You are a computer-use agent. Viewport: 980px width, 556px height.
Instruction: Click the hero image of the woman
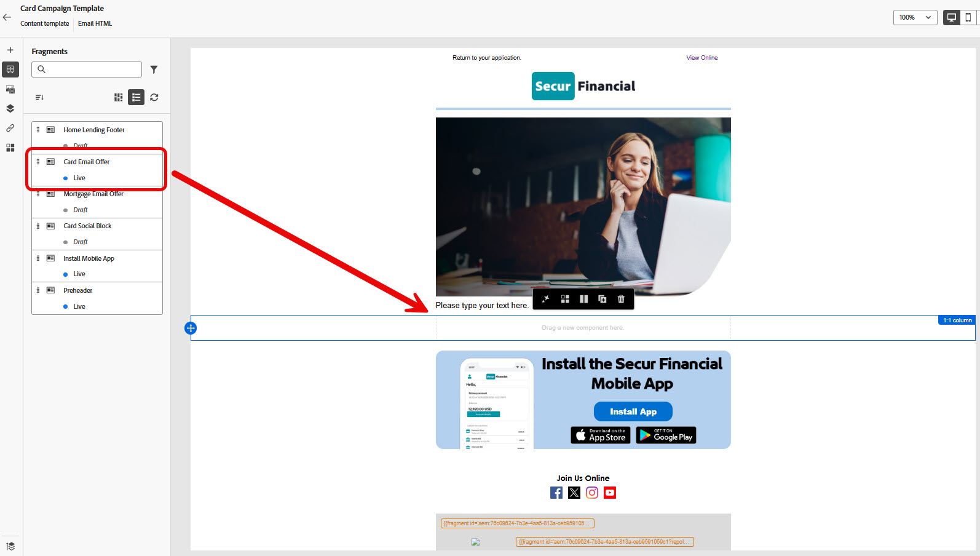583,207
